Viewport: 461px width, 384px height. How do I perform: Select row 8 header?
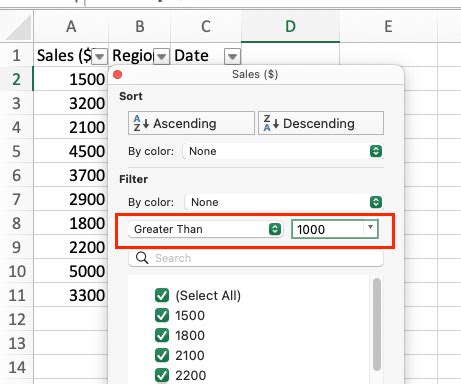point(16,223)
